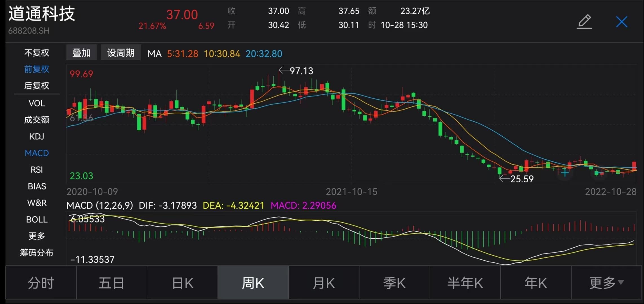
Task: Expand the sidebar 更多 indicator list
Action: point(36,236)
